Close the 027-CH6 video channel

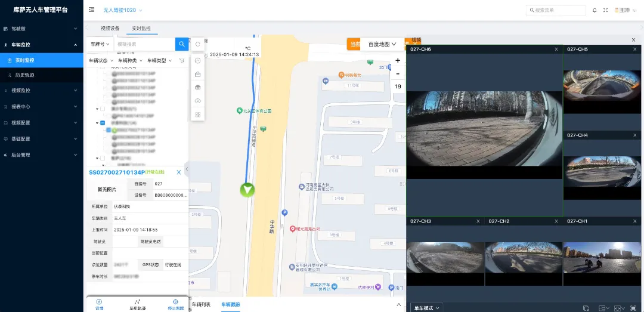[556, 49]
